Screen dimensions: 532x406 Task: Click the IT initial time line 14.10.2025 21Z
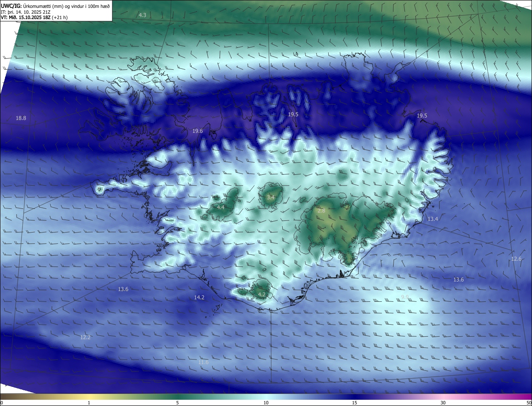click(x=27, y=12)
